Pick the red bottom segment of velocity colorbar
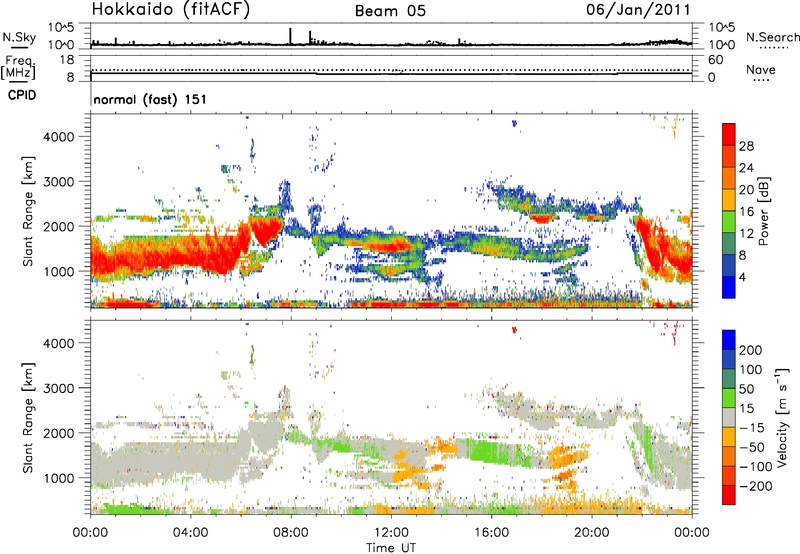Screen dimensions: 800x554 click(729, 495)
